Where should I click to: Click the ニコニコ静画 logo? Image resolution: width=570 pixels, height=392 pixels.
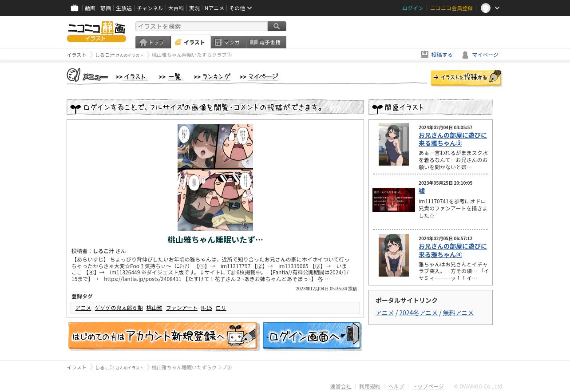tap(96, 32)
